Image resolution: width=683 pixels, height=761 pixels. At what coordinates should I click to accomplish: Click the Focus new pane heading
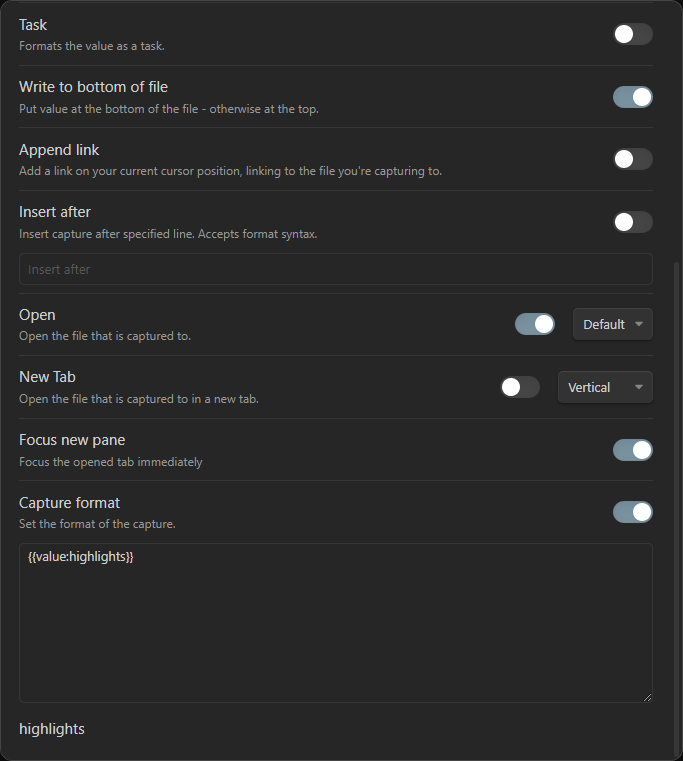[x=72, y=440]
